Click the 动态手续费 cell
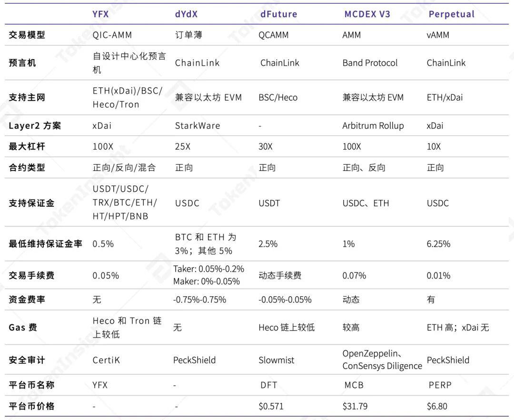Image resolution: width=514 pixels, height=420 pixels. 280,275
